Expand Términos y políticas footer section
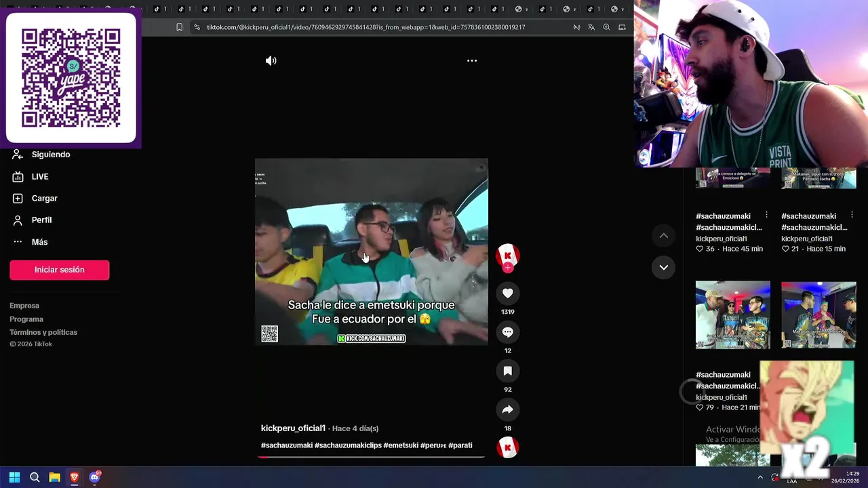 click(x=43, y=332)
